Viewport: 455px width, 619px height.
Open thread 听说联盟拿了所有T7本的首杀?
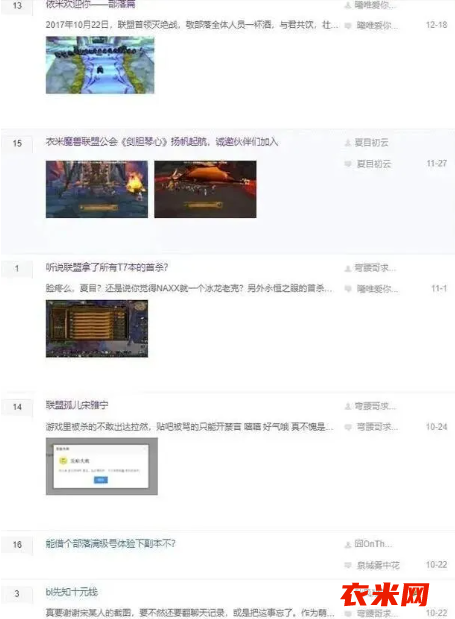(107, 268)
